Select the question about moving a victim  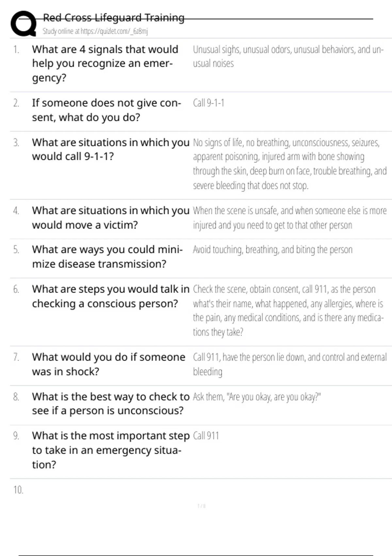pyautogui.click(x=110, y=217)
